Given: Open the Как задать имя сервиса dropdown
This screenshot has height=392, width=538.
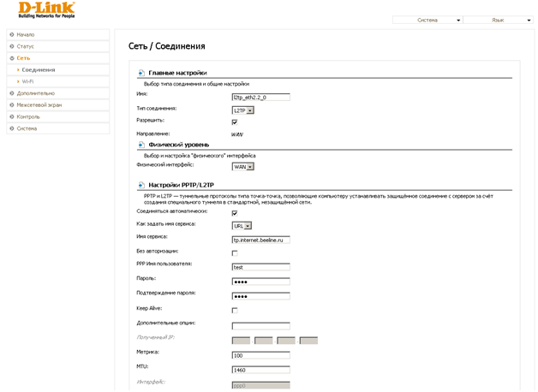Looking at the screenshot, I should tap(242, 226).
